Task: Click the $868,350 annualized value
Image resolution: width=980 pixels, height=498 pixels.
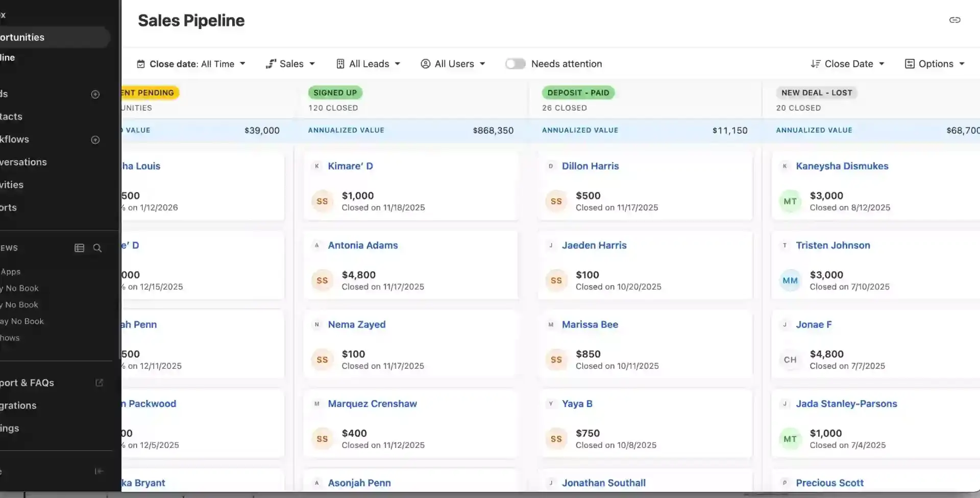Action: pos(493,130)
